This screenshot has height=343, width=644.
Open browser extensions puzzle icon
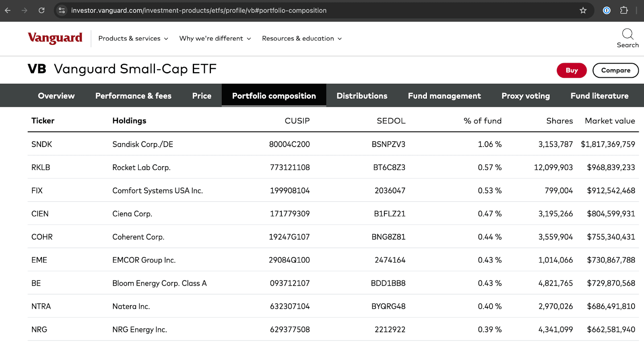(x=624, y=10)
